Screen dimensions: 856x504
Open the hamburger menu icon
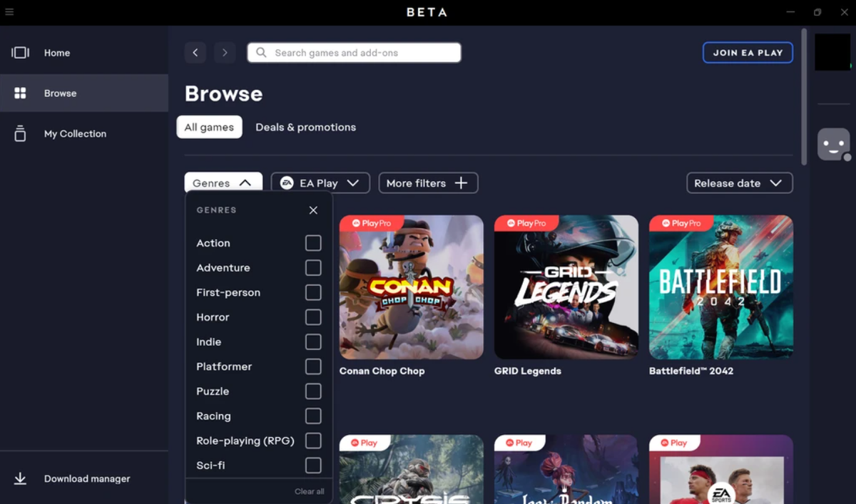(9, 12)
